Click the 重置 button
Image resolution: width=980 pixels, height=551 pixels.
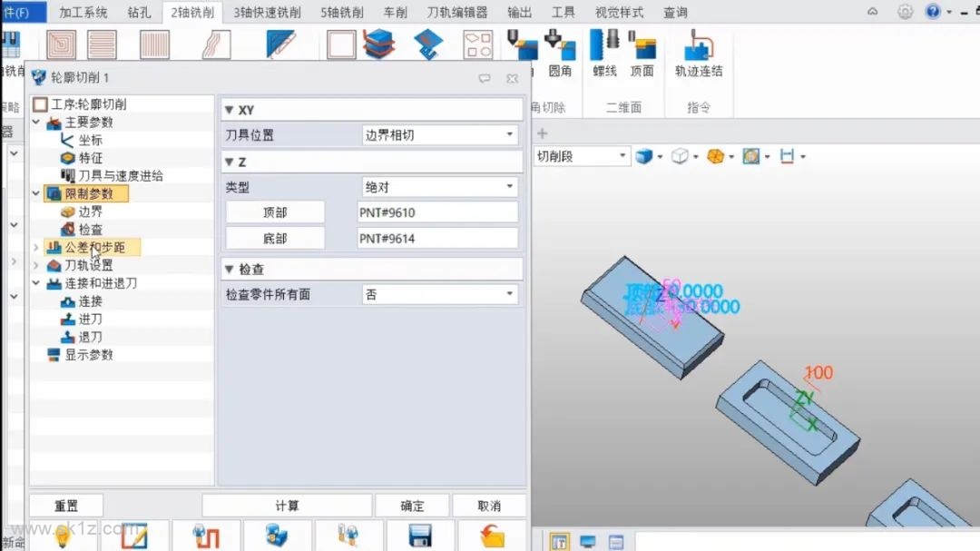66,506
